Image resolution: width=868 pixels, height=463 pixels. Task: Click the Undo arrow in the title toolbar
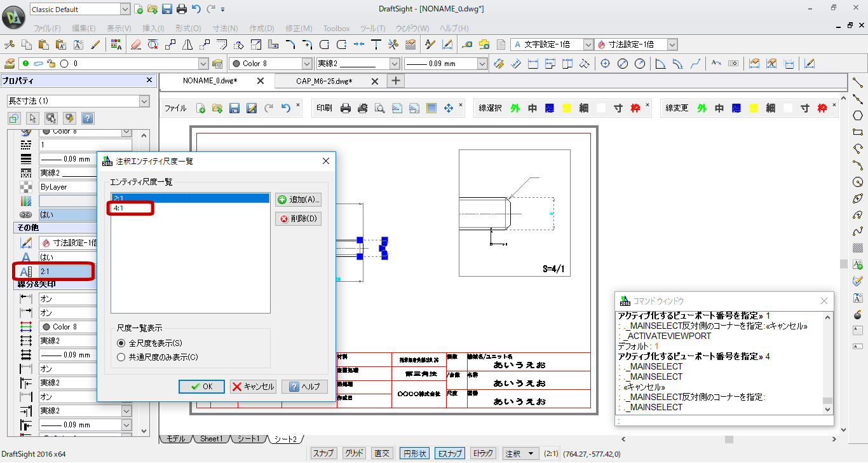[x=196, y=9]
